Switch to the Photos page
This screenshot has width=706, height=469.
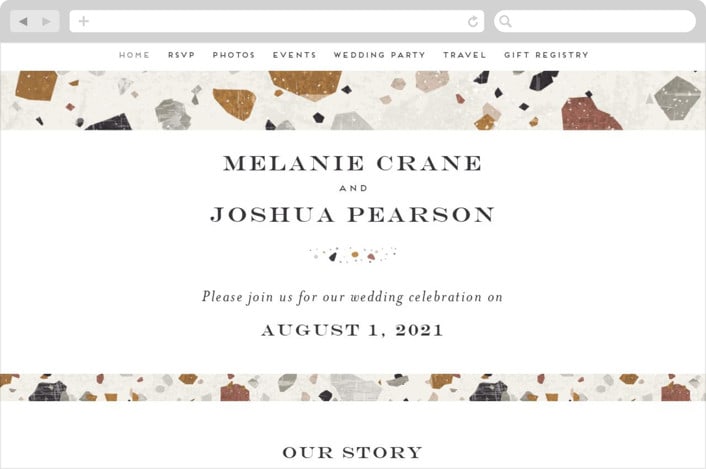[234, 55]
